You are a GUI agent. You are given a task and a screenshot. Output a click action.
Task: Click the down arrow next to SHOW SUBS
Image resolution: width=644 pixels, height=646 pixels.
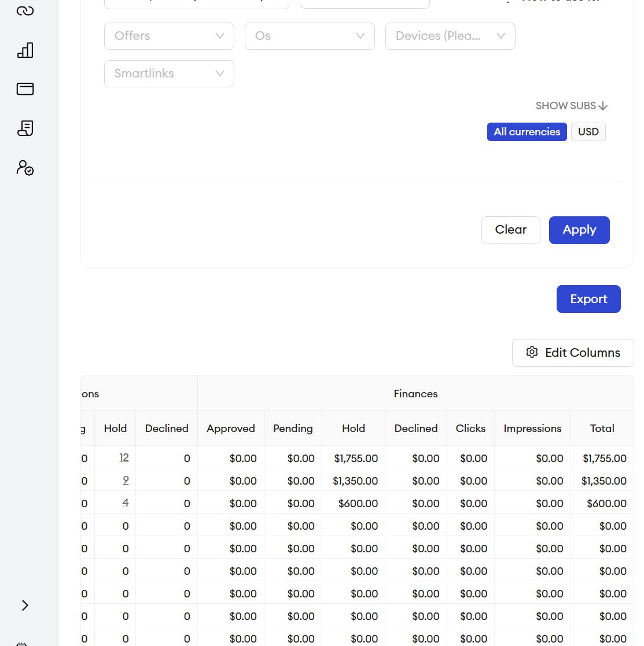[603, 106]
